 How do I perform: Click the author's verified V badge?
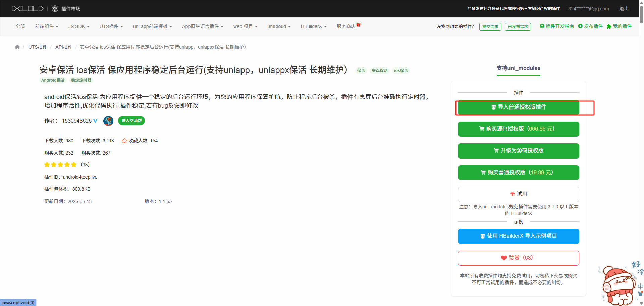tap(95, 121)
